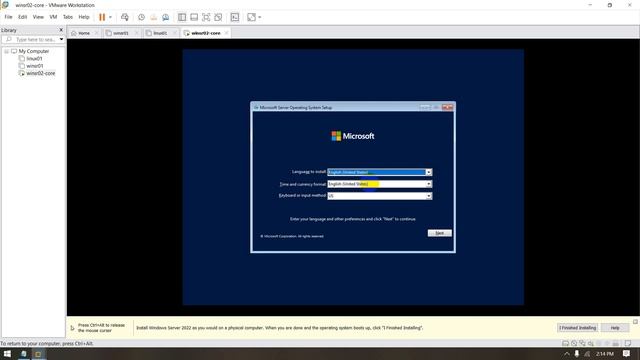The width and height of the screenshot is (640, 360).
Task: Open the library search options arrow
Action: pos(61,40)
